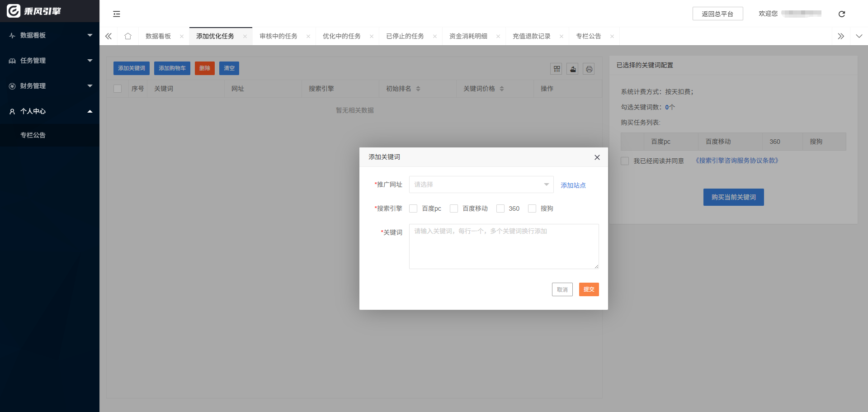Screen dimensions: 868x412
Task: Click the sidebar collapse menu icon
Action: click(x=117, y=14)
